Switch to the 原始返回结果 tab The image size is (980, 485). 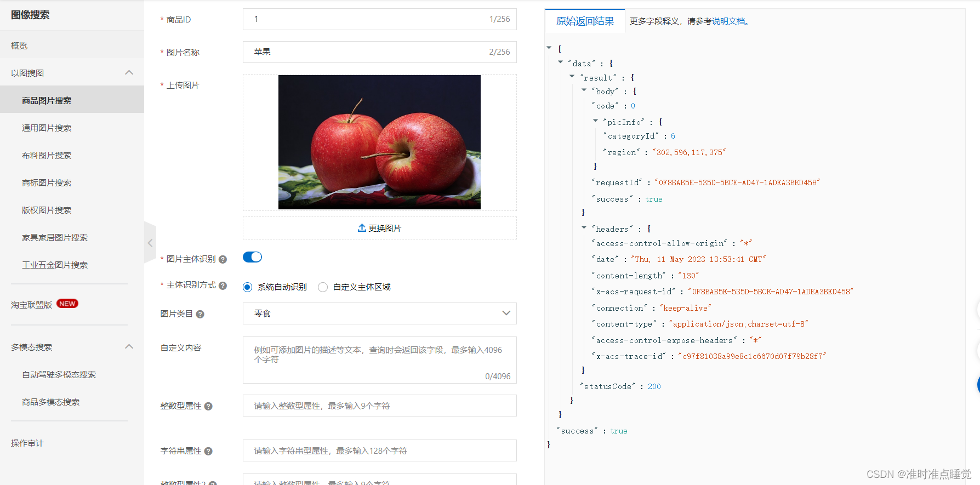coord(585,21)
